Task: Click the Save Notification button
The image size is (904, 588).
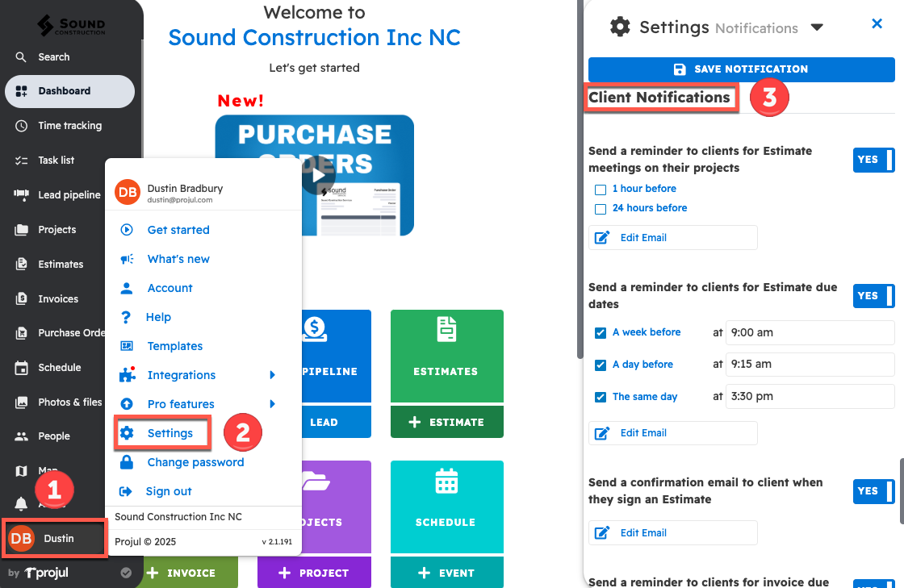Action: tap(741, 69)
